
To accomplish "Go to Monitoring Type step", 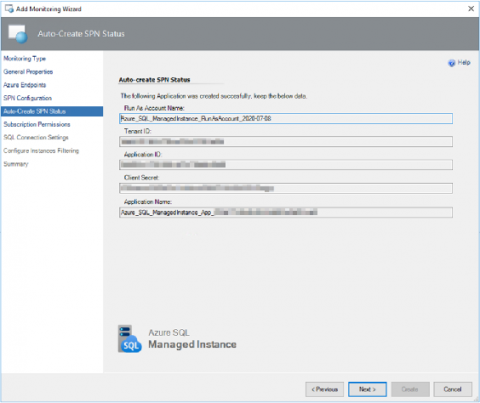I will click(x=25, y=58).
